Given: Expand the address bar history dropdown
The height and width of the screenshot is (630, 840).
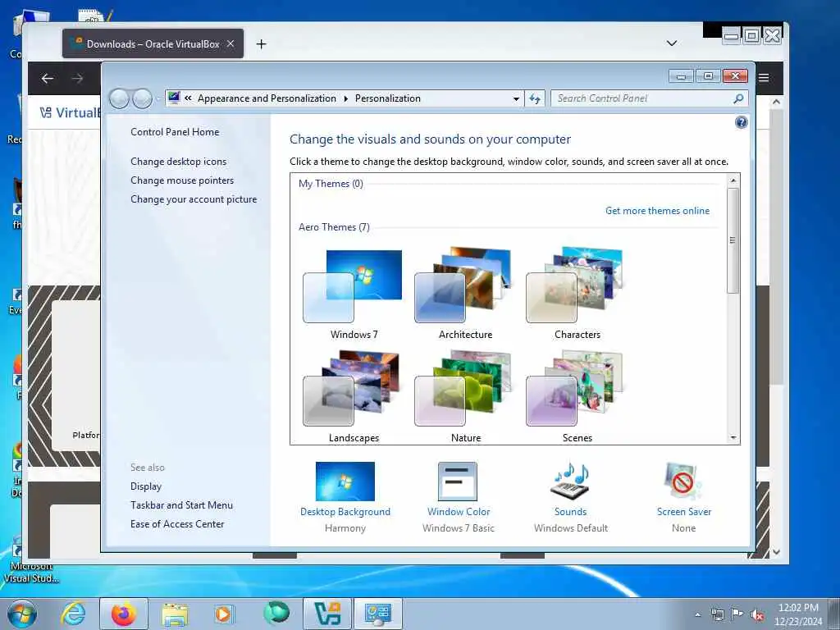Looking at the screenshot, I should (516, 98).
